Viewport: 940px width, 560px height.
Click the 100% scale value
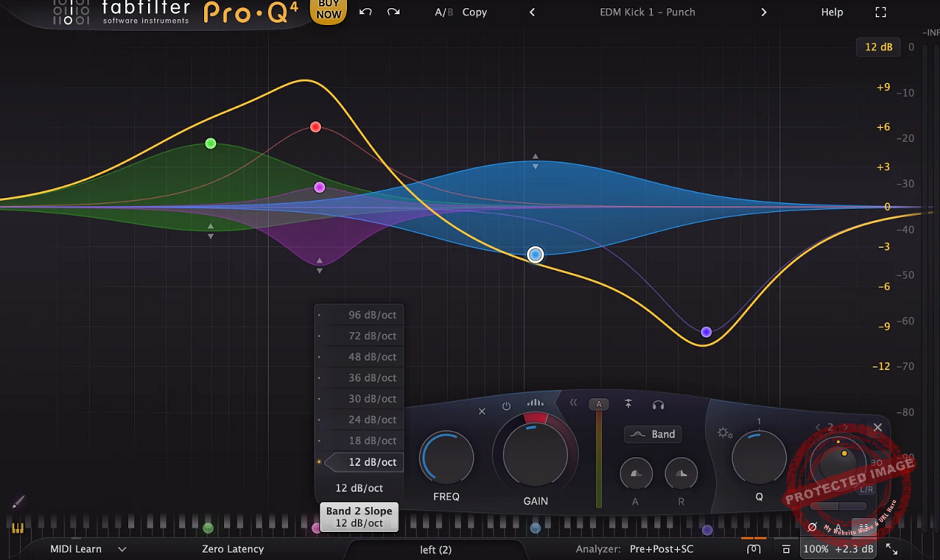(x=815, y=549)
